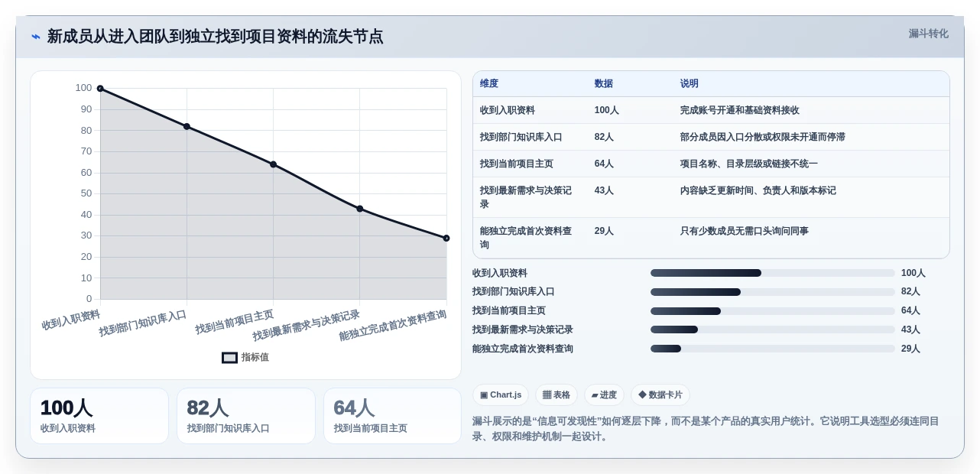980x474 pixels.
Task: Click the 数据 column header
Action: pyautogui.click(x=604, y=83)
